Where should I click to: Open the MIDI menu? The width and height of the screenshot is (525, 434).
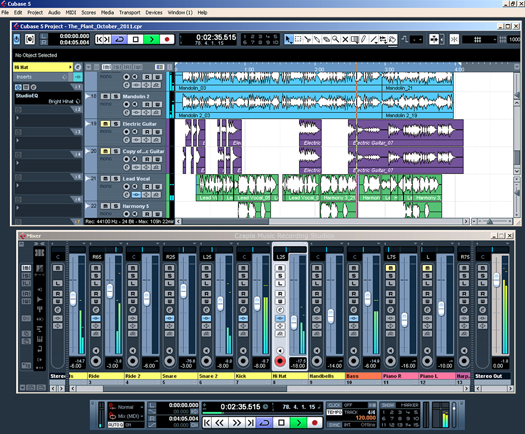pos(71,12)
